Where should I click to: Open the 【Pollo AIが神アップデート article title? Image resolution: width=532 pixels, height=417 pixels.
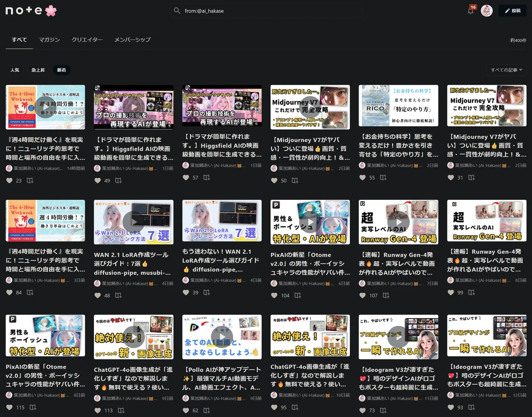click(x=222, y=378)
